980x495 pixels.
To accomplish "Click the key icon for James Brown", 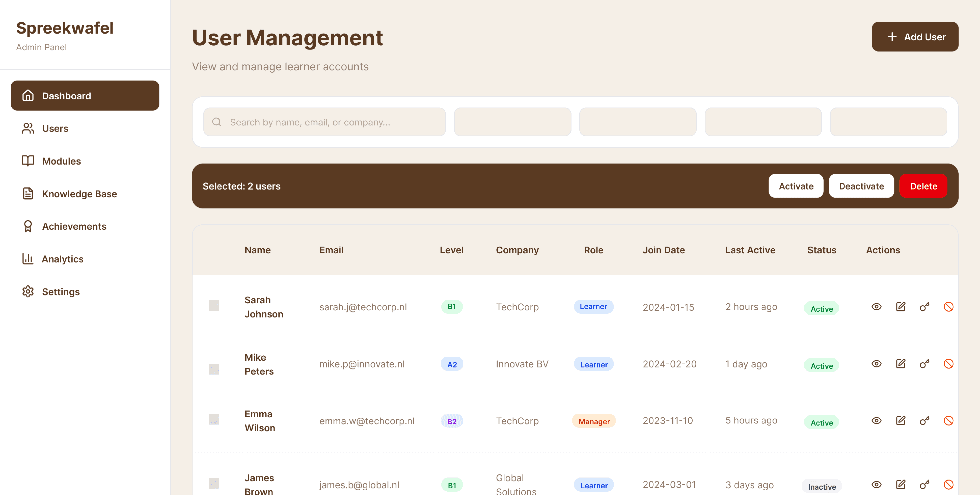I will tap(925, 484).
